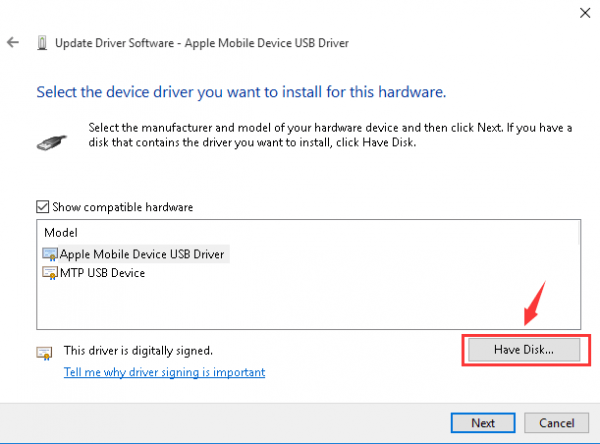Click the 'Select the device driver' heading
Image resolution: width=600 pixels, height=444 pixels.
coord(240,92)
